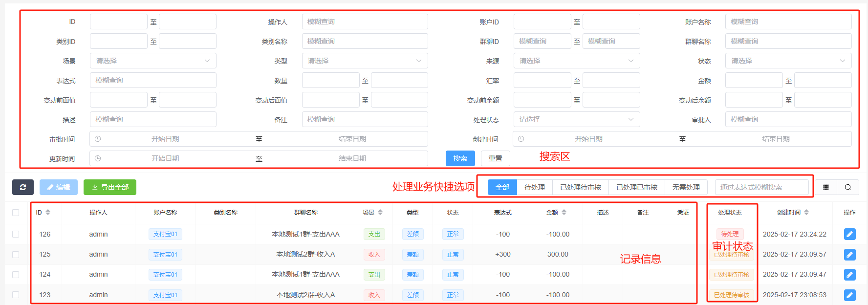Open the 状态 dropdown
The image size is (868, 305).
pyautogui.click(x=788, y=61)
